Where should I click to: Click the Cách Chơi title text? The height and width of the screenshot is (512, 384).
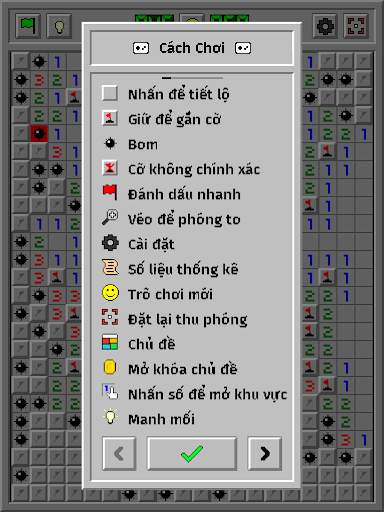pyautogui.click(x=192, y=48)
